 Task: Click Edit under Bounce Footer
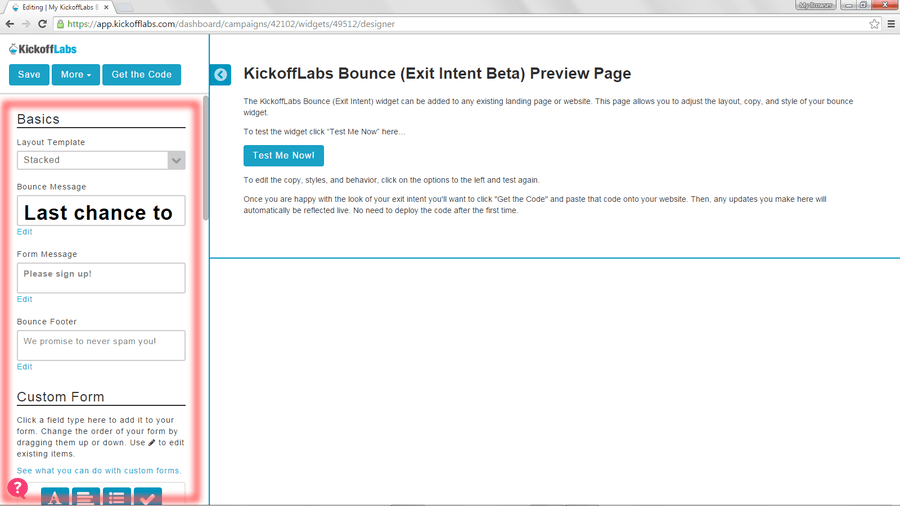click(x=25, y=367)
